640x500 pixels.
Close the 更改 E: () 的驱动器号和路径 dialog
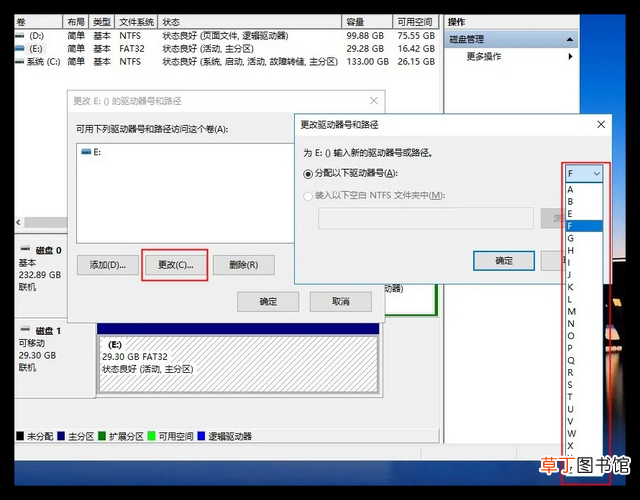pos(373,101)
